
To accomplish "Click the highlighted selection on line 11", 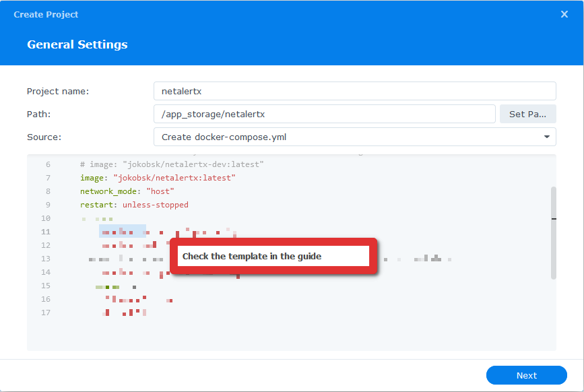I will [x=122, y=232].
